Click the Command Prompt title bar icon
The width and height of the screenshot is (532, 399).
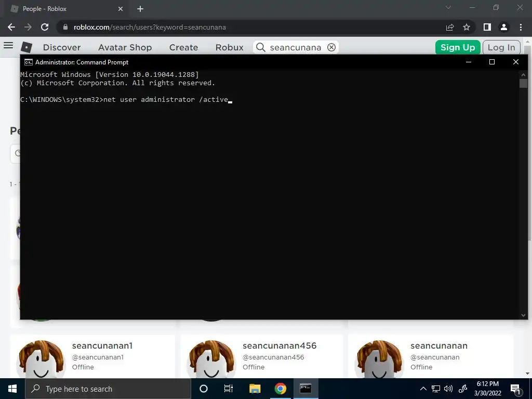pyautogui.click(x=29, y=62)
